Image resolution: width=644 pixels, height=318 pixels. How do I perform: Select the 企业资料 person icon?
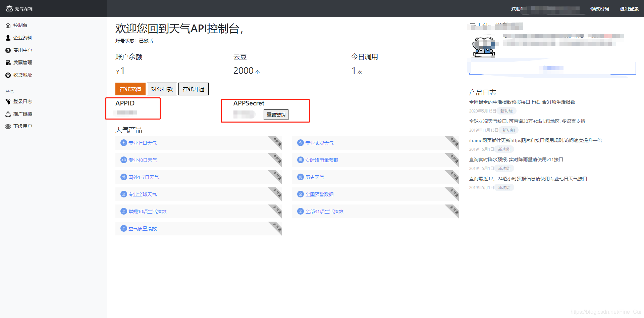(x=8, y=38)
